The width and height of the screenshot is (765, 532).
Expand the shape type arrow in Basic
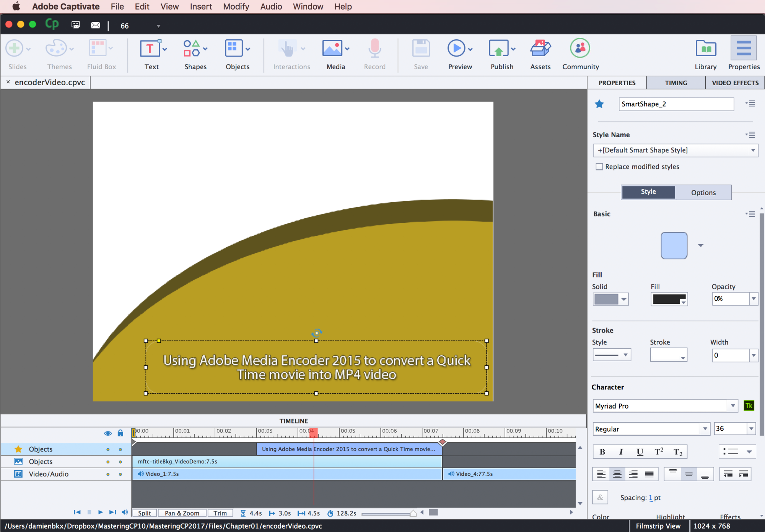701,245
